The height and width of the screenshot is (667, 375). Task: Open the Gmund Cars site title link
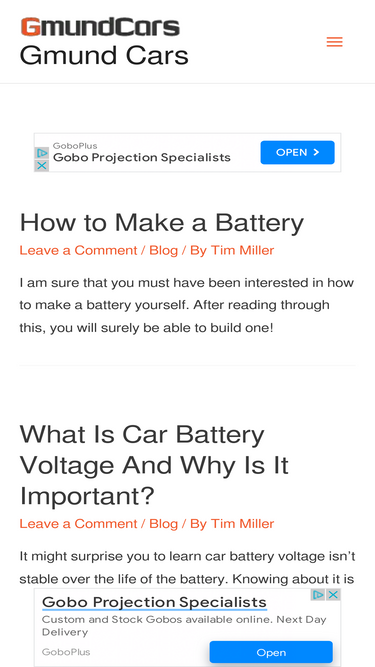coord(104,55)
